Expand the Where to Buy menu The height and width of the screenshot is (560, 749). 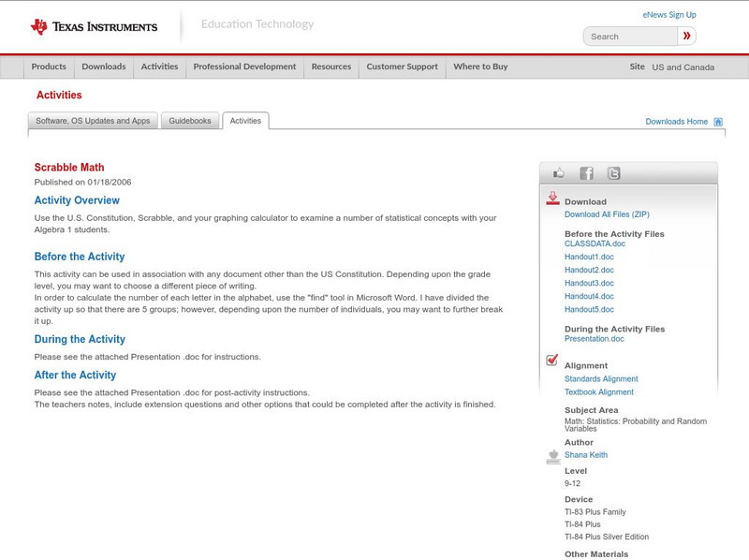click(480, 67)
